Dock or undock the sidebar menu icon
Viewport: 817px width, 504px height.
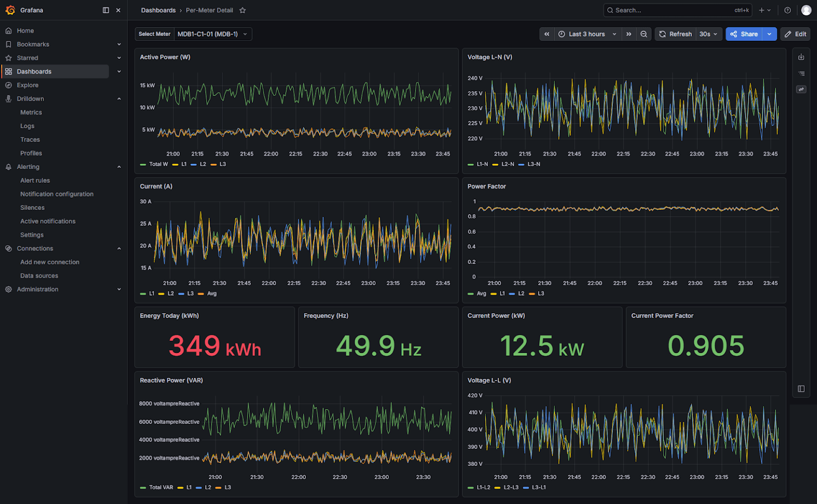click(x=106, y=10)
